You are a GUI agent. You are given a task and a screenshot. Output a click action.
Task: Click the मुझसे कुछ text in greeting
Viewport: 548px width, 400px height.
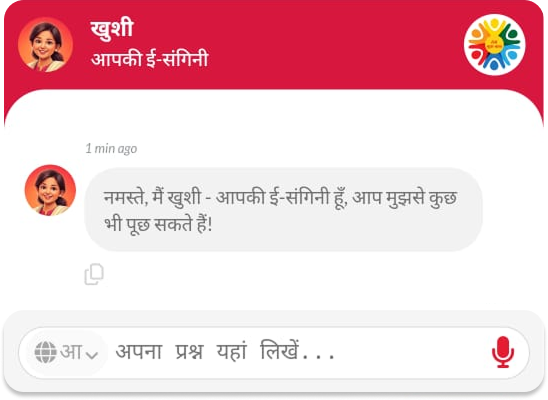pyautogui.click(x=421, y=198)
